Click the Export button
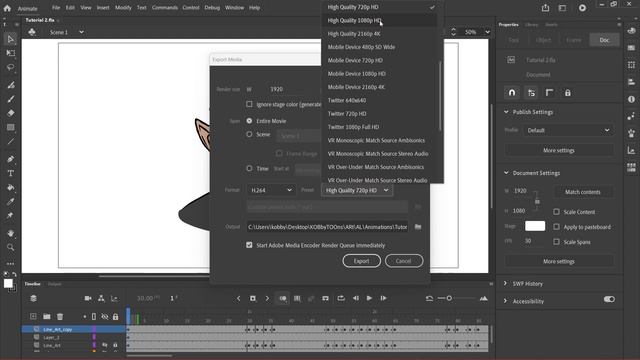Viewport: 640px width, 360px height. pyautogui.click(x=361, y=261)
